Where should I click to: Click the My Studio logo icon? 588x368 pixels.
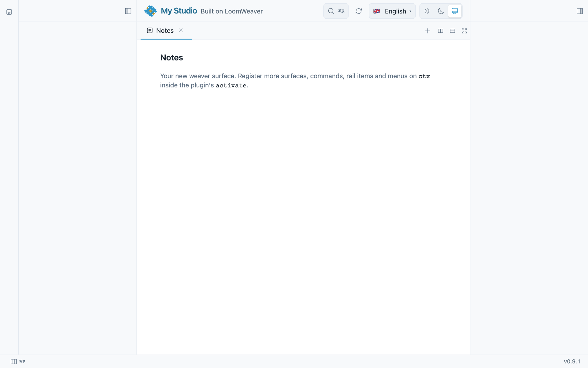coord(151,11)
